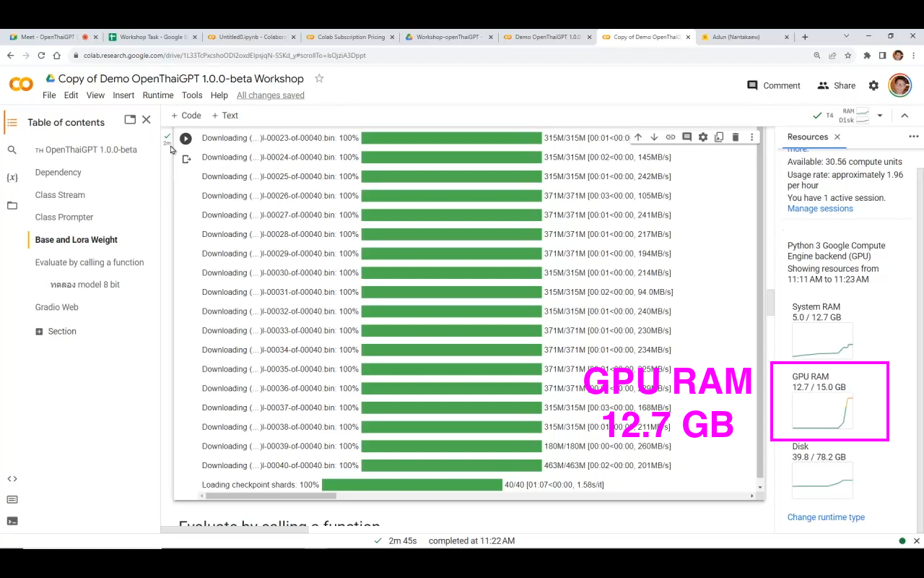
Task: Close the Table of contents panel
Action: 147,120
